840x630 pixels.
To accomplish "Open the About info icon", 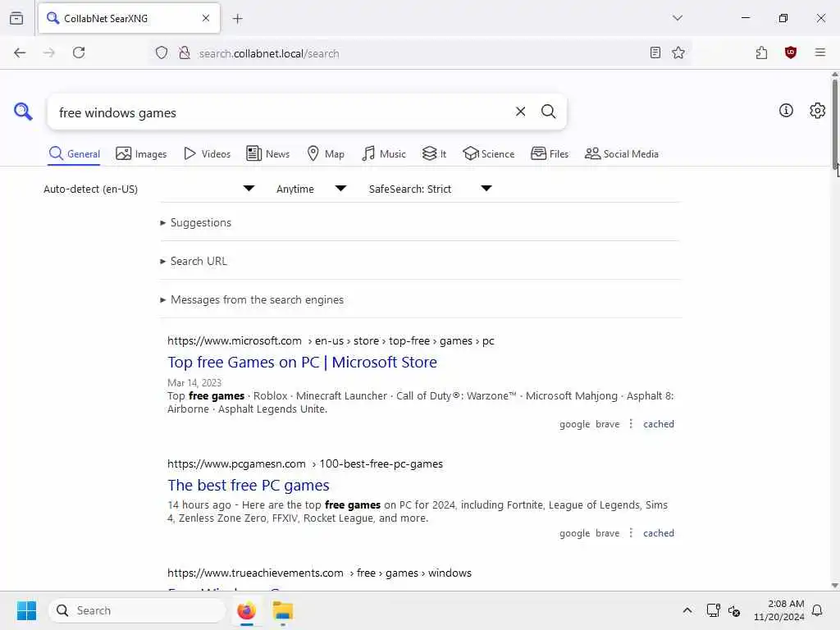I will [786, 111].
